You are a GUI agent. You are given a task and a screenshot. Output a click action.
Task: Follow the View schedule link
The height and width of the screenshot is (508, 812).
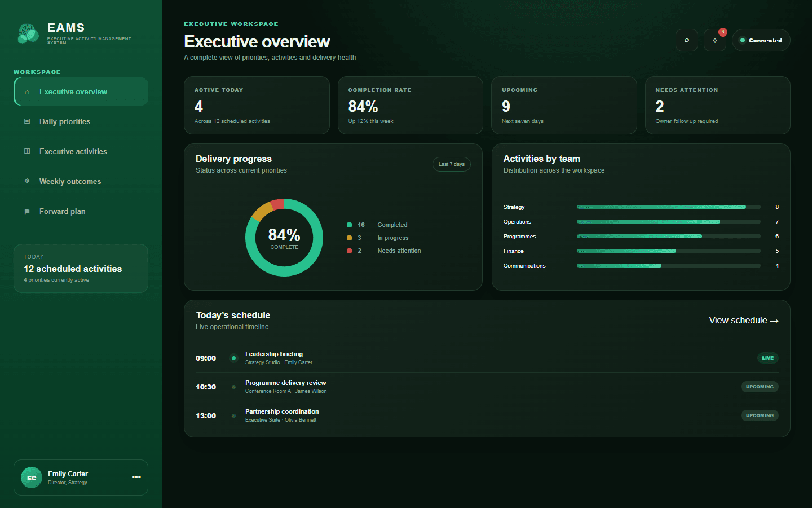point(744,321)
